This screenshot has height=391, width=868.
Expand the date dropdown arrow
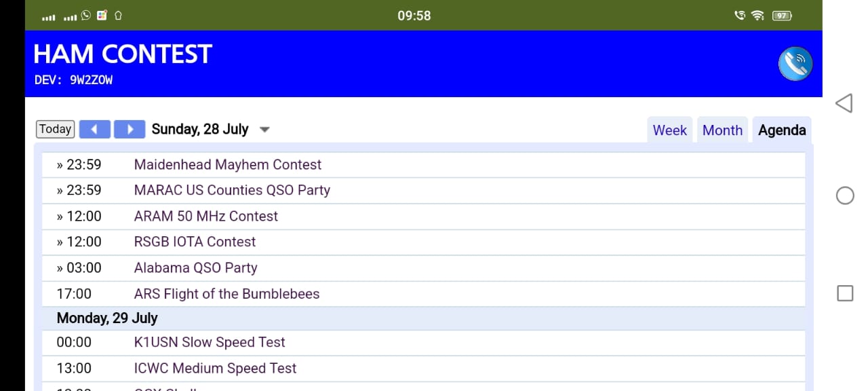[265, 130]
